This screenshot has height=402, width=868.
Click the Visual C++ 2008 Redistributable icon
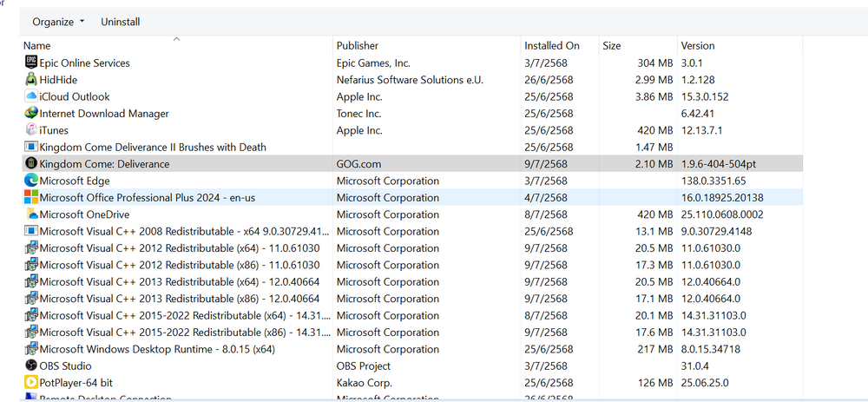click(31, 231)
